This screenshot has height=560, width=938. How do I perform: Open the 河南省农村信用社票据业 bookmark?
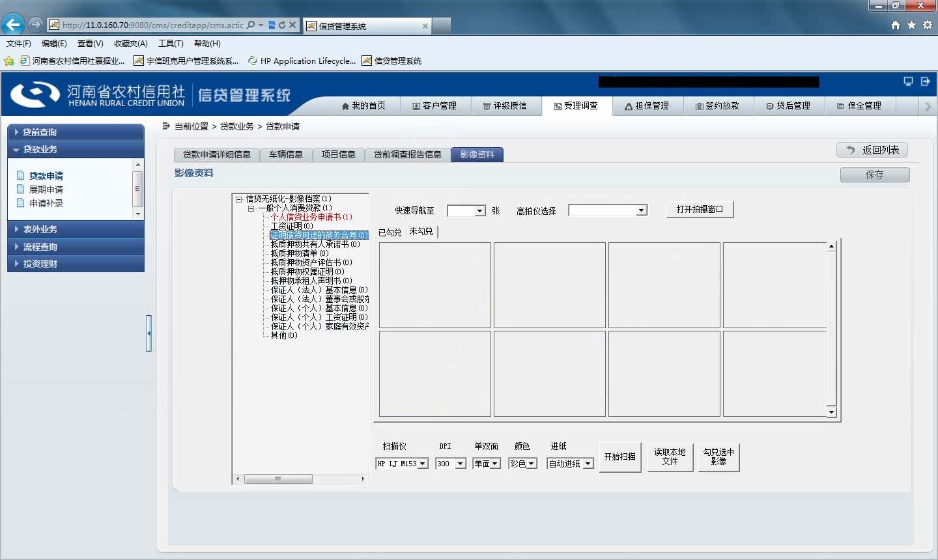click(72, 61)
